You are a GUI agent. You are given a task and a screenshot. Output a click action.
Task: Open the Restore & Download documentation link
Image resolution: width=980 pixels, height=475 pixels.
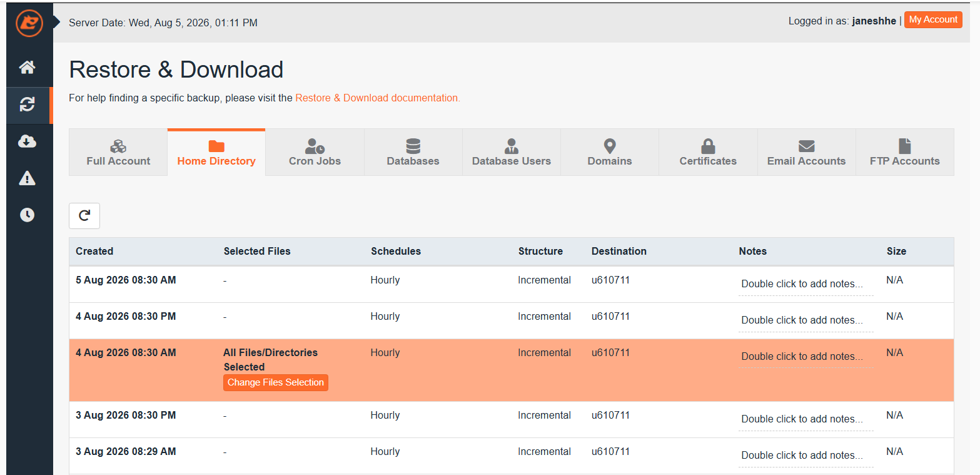378,98
